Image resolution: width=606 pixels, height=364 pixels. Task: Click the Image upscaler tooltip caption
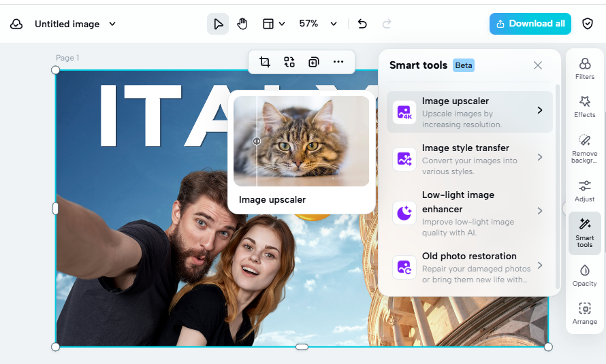(x=272, y=199)
